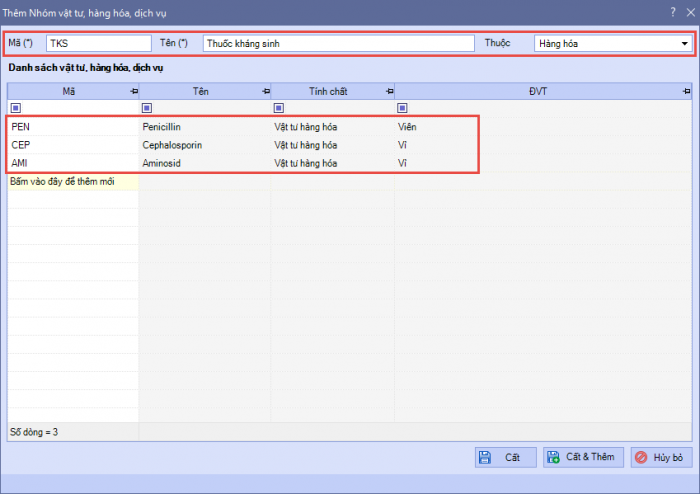Sort by the Tên column header
Image resolution: width=700 pixels, height=494 pixels.
(x=201, y=91)
